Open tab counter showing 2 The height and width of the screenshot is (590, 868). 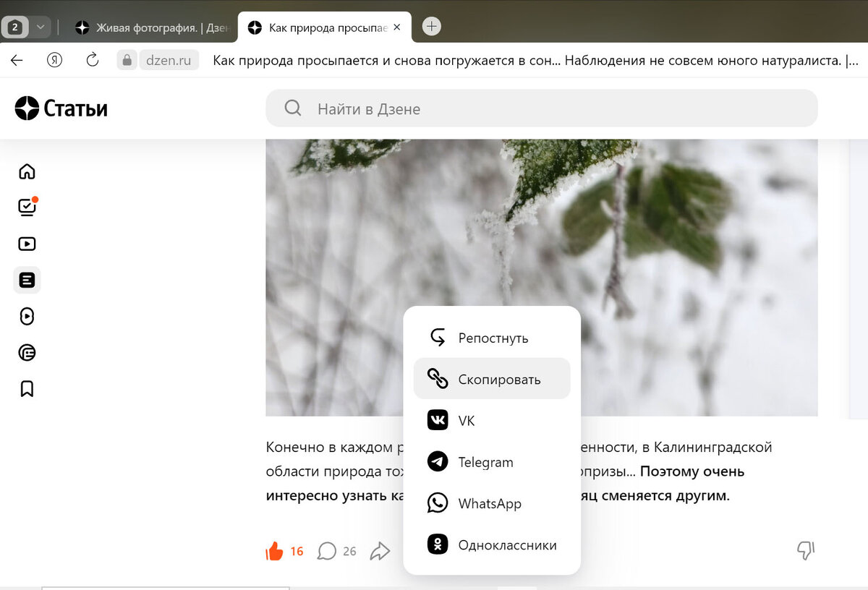[15, 27]
